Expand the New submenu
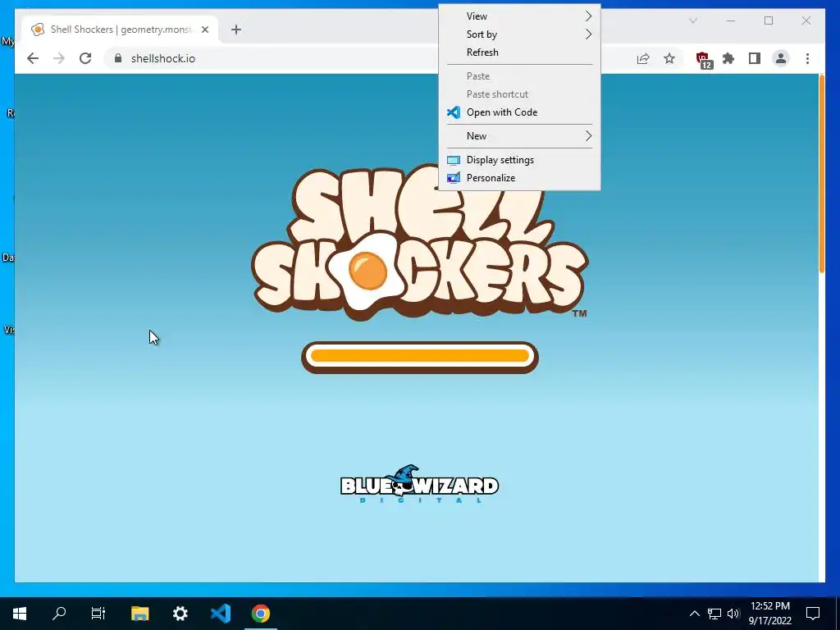 [519, 136]
